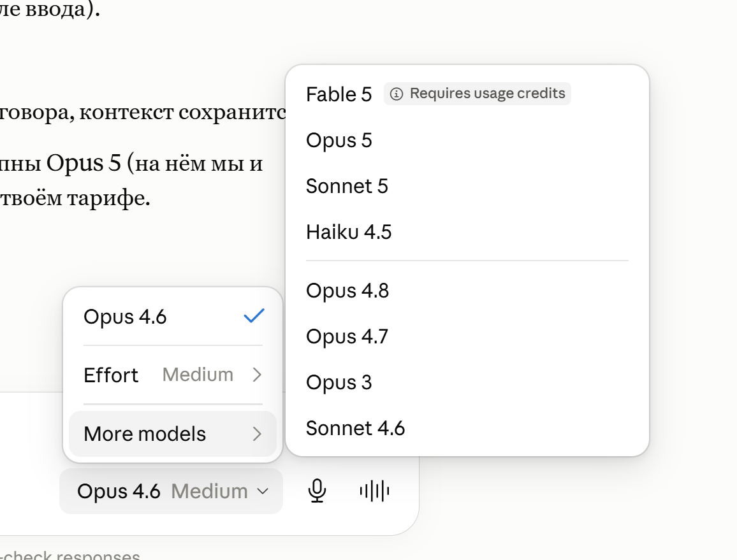Pick Haiku 4.5 in the model list
This screenshot has width=737, height=560.
[467, 232]
